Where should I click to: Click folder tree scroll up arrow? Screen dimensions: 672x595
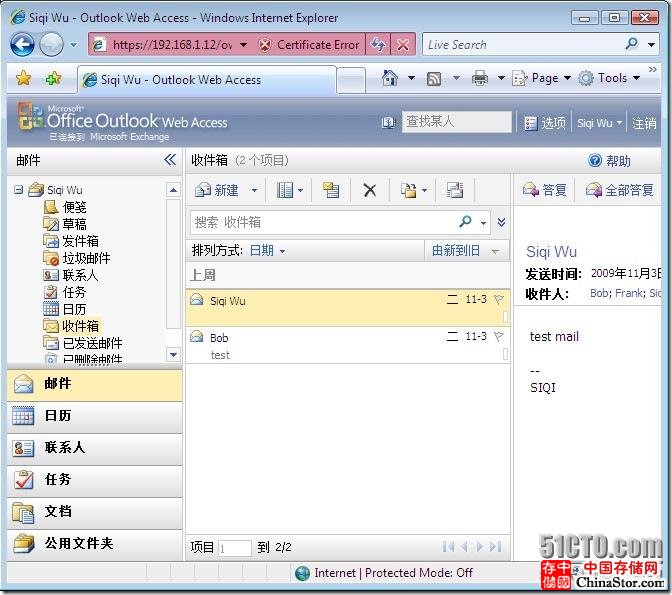click(x=173, y=189)
